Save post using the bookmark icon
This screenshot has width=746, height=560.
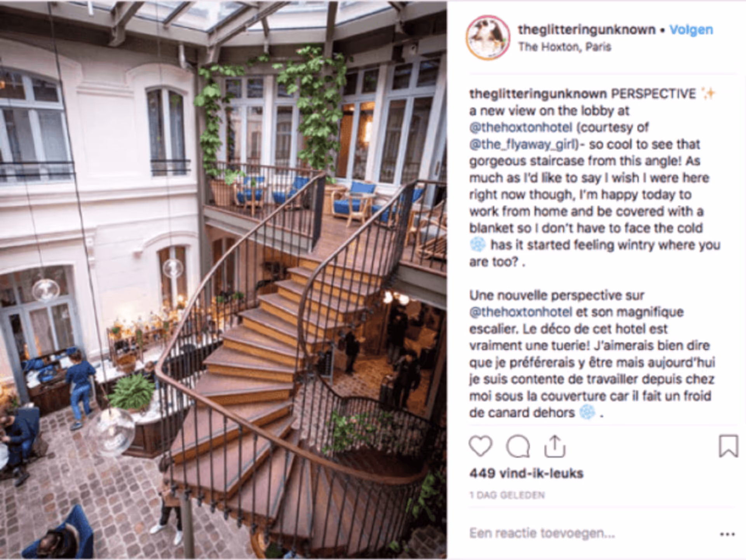(x=729, y=446)
